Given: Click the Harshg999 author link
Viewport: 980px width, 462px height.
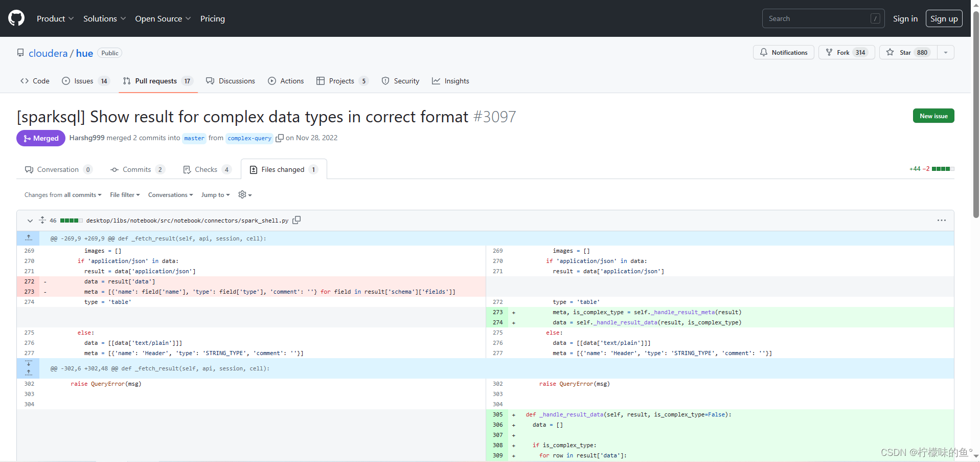Looking at the screenshot, I should point(87,138).
